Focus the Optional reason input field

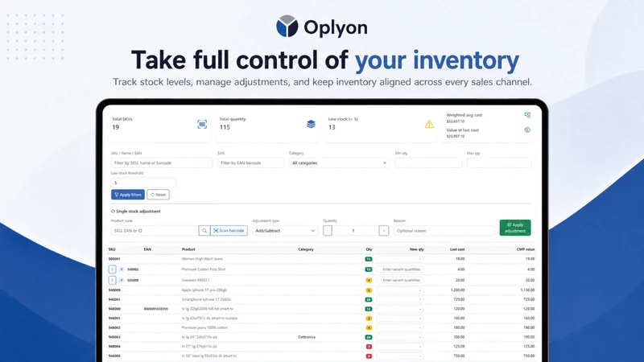click(x=444, y=231)
